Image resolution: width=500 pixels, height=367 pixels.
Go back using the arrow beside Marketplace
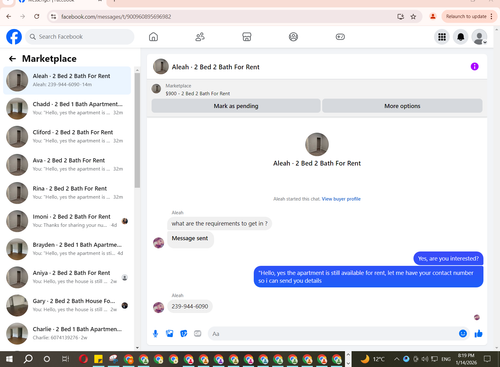(x=12, y=59)
